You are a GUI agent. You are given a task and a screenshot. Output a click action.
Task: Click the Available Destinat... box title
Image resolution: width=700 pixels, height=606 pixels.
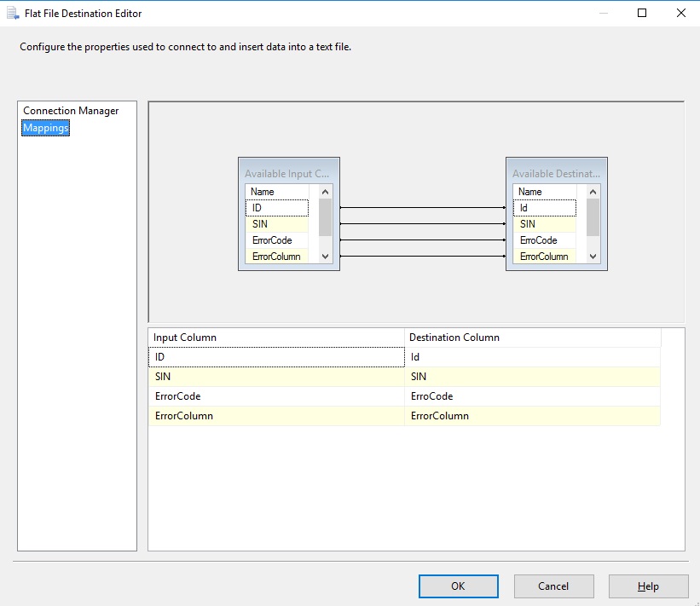556,174
